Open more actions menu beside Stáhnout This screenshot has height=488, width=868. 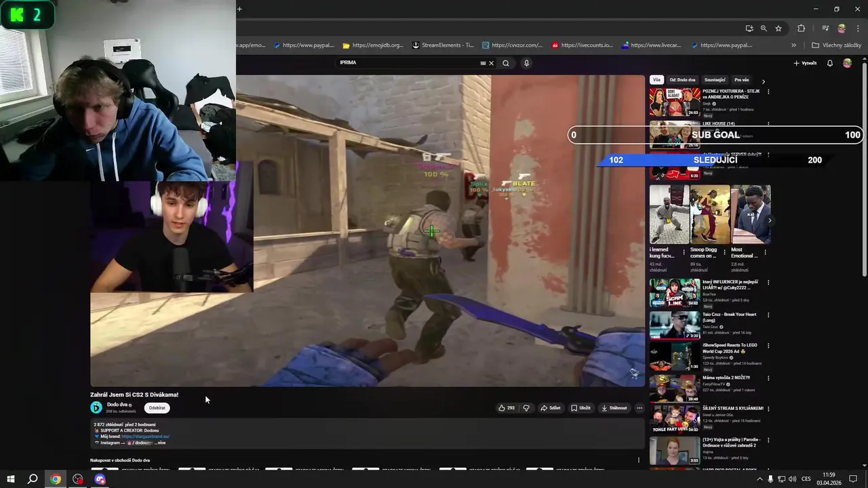(x=639, y=408)
